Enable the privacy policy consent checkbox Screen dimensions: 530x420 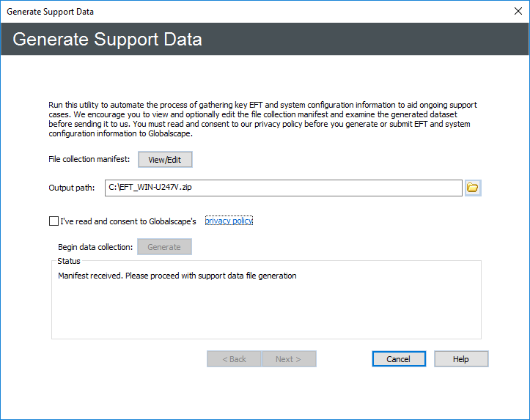pos(54,221)
